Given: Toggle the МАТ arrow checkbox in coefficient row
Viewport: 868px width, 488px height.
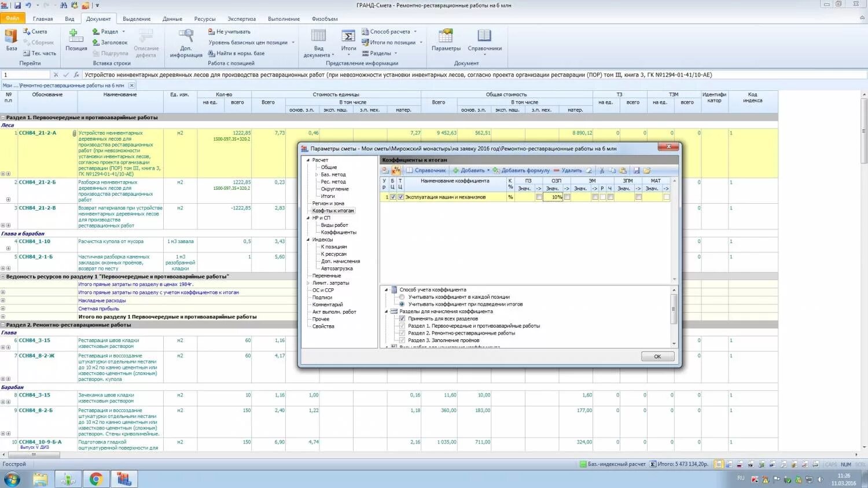Looking at the screenshot, I should pyautogui.click(x=667, y=197).
